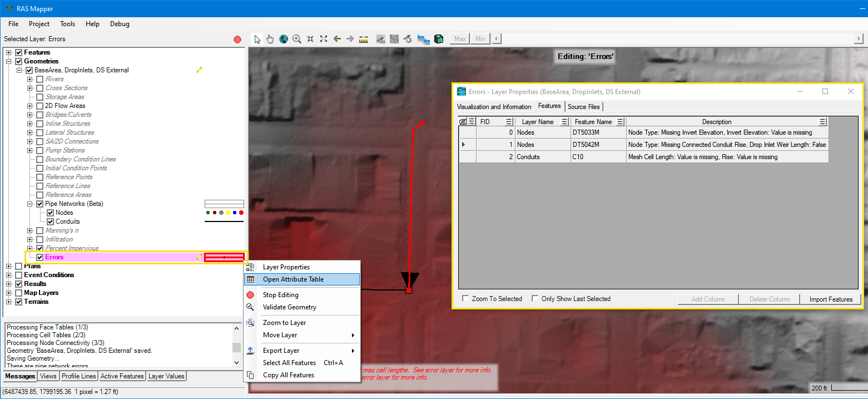Uncheck the Nodes layer checkbox
This screenshot has height=399, width=868.
[51, 213]
